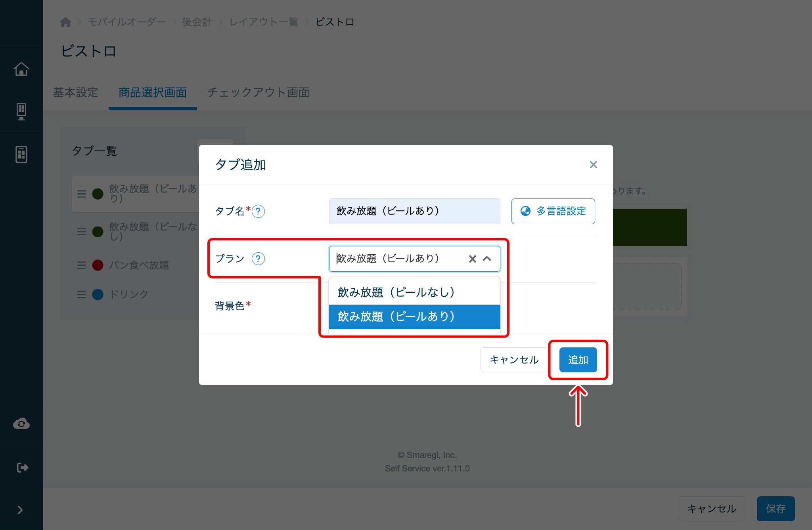Expand the sidebar with bottom arrow
This screenshot has height=530, width=812.
(20, 510)
